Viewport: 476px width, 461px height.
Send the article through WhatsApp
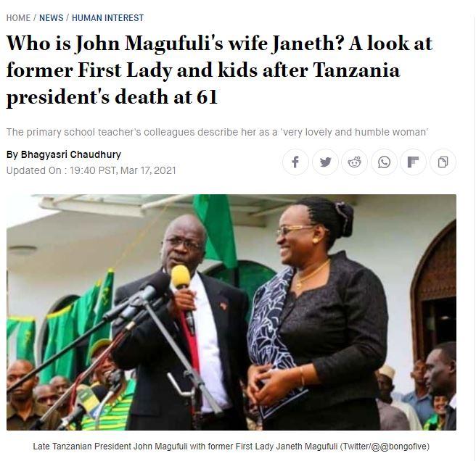[x=384, y=162]
